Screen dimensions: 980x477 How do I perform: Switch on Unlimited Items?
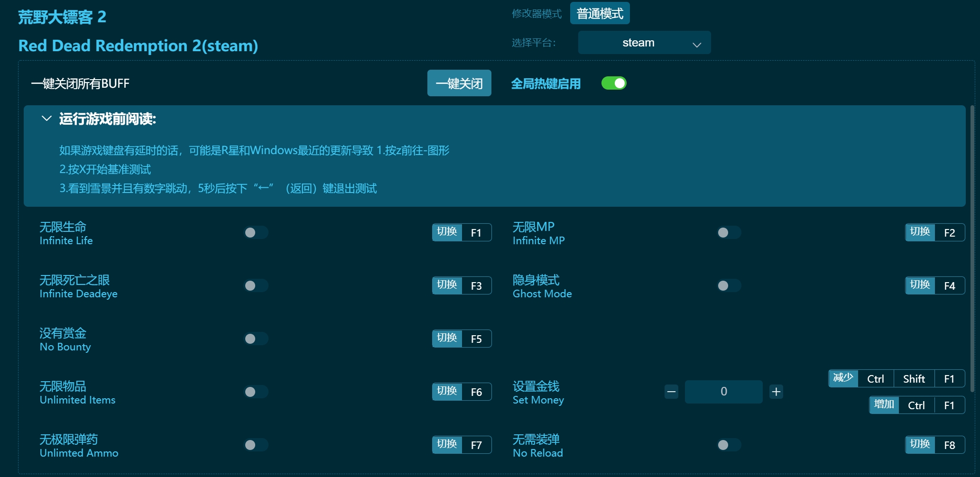coord(256,392)
